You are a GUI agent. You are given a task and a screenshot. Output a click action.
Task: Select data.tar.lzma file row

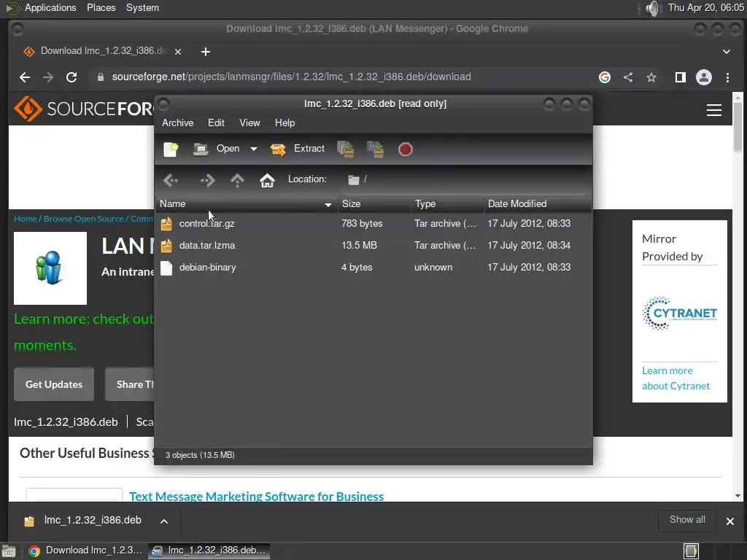[373, 245]
